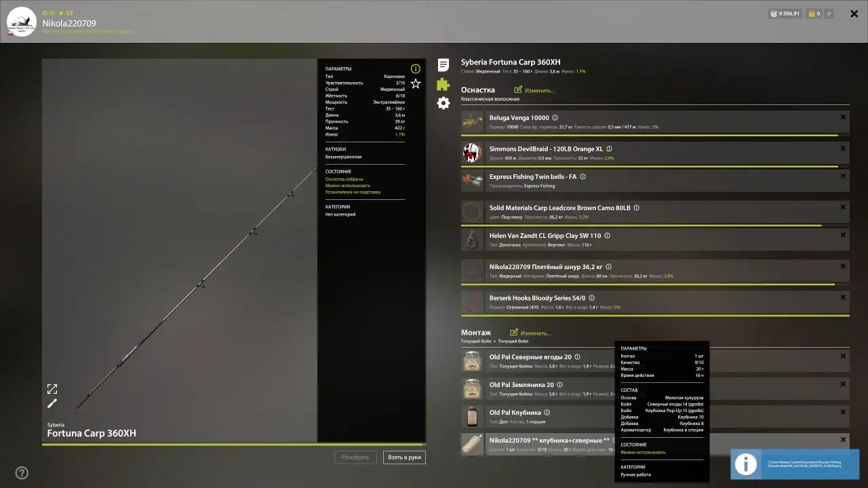Show info for Old Pal Земляника 20
The height and width of the screenshot is (488, 868).
(559, 385)
